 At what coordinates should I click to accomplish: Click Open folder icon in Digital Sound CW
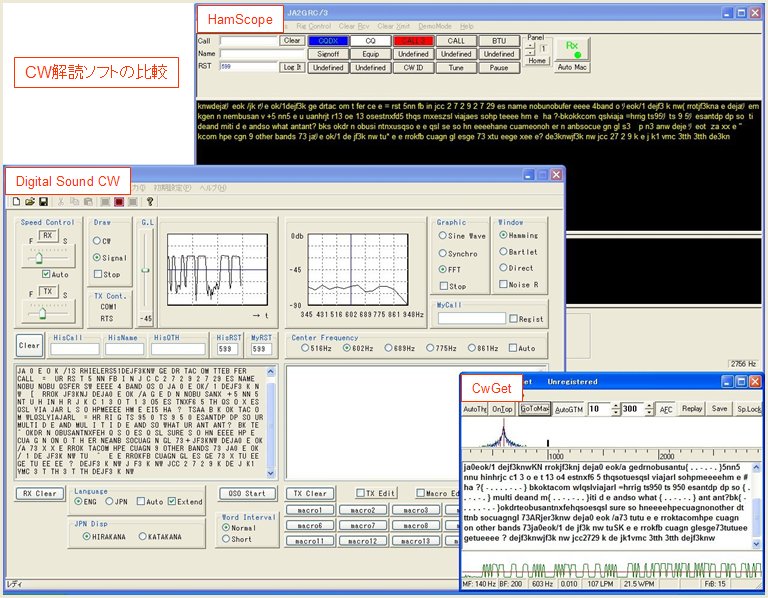(30, 201)
